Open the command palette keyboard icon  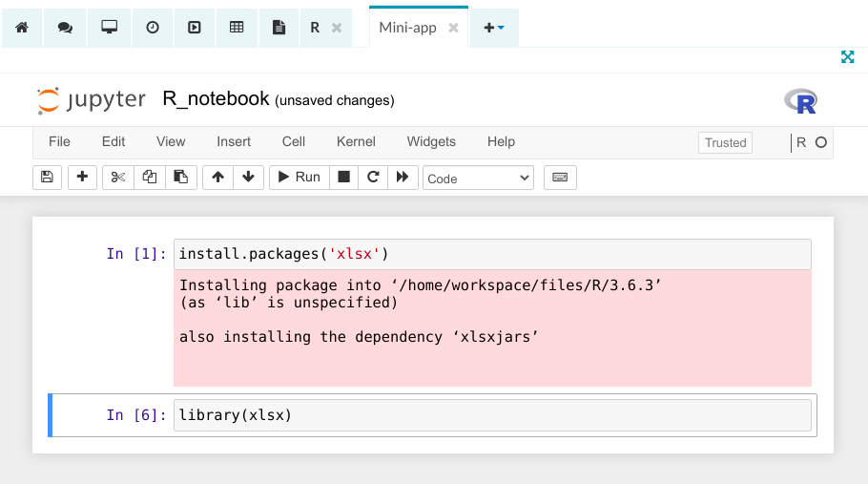[x=560, y=177]
